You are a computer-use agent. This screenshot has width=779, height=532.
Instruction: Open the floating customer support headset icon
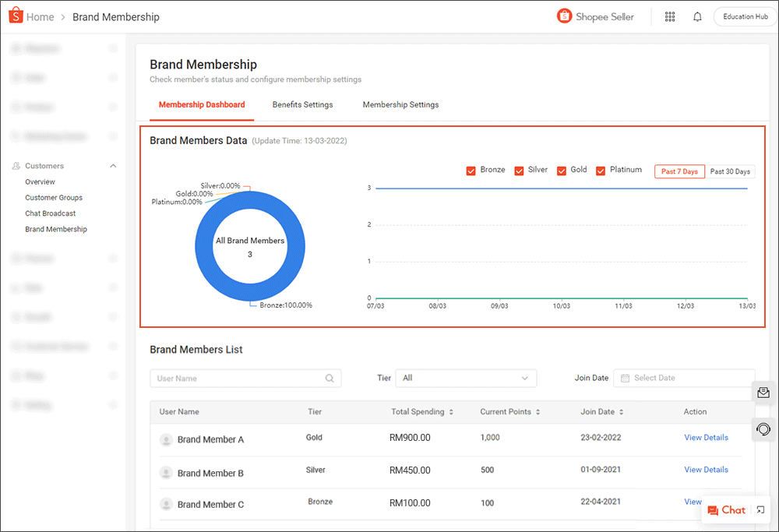763,428
